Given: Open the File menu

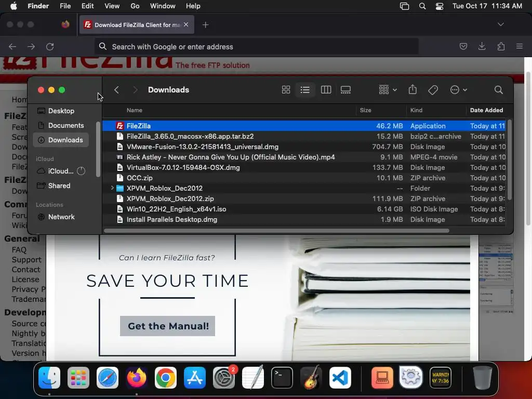Looking at the screenshot, I should point(65,6).
